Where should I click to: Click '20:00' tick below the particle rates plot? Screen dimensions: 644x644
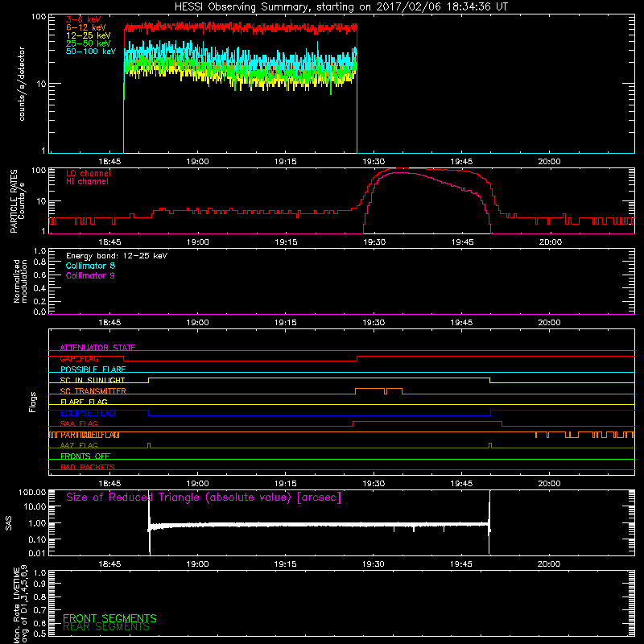tap(551, 242)
